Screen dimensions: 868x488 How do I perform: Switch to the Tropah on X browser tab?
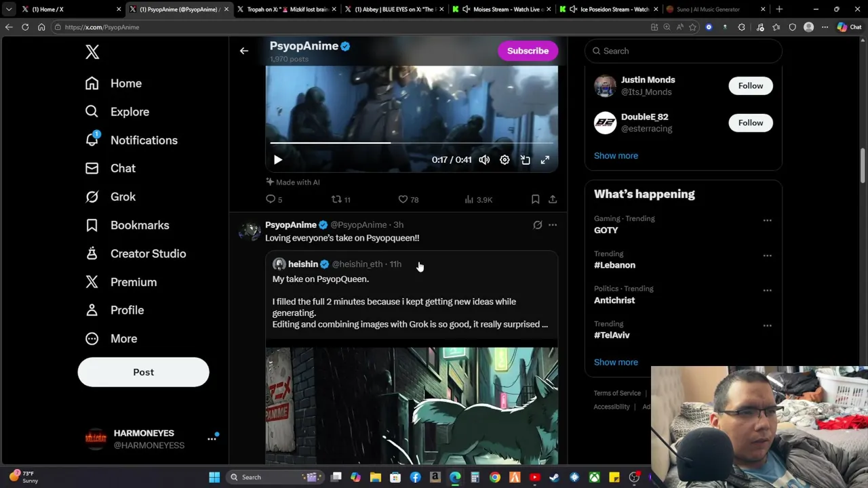point(286,9)
